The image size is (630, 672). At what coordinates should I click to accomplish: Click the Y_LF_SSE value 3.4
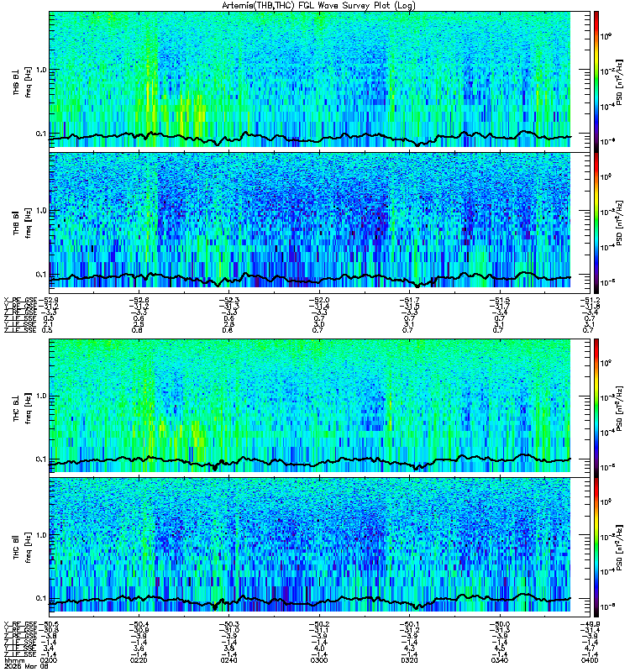pyautogui.click(x=49, y=648)
